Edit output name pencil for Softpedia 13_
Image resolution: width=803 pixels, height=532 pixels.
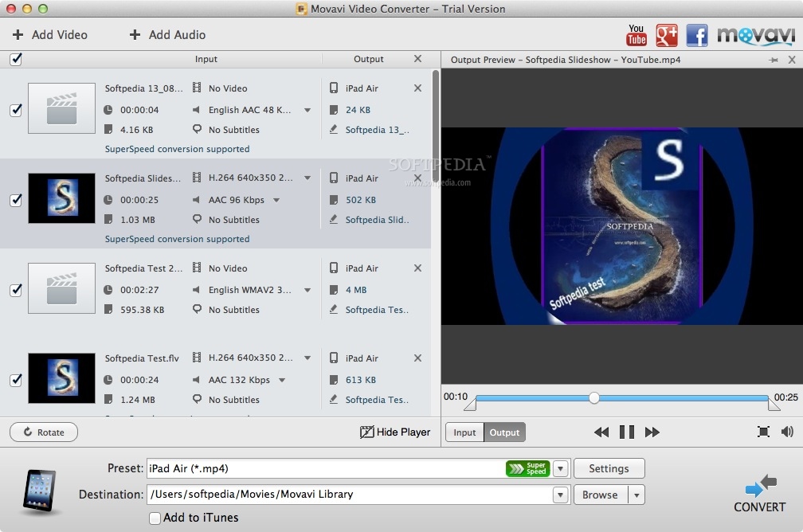333,130
